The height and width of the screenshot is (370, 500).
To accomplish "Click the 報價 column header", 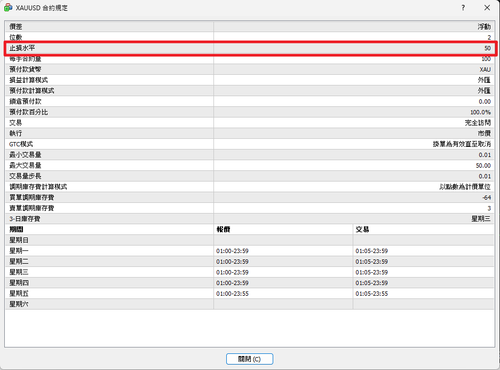I will click(x=223, y=229).
